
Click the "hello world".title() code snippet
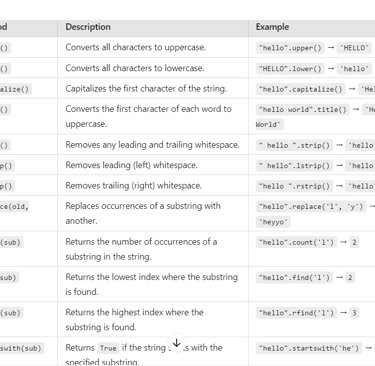click(x=303, y=110)
